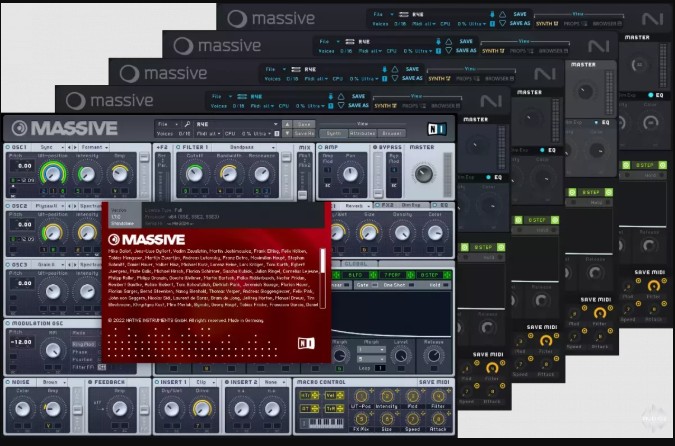This screenshot has width=675, height=446.
Task: Switch to the Attributes view tab
Action: click(x=362, y=133)
